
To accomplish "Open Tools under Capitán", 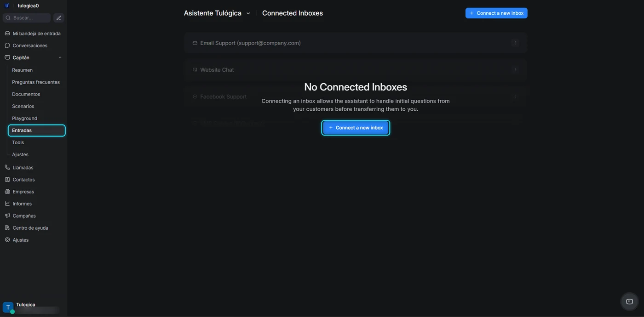I will pyautogui.click(x=18, y=142).
